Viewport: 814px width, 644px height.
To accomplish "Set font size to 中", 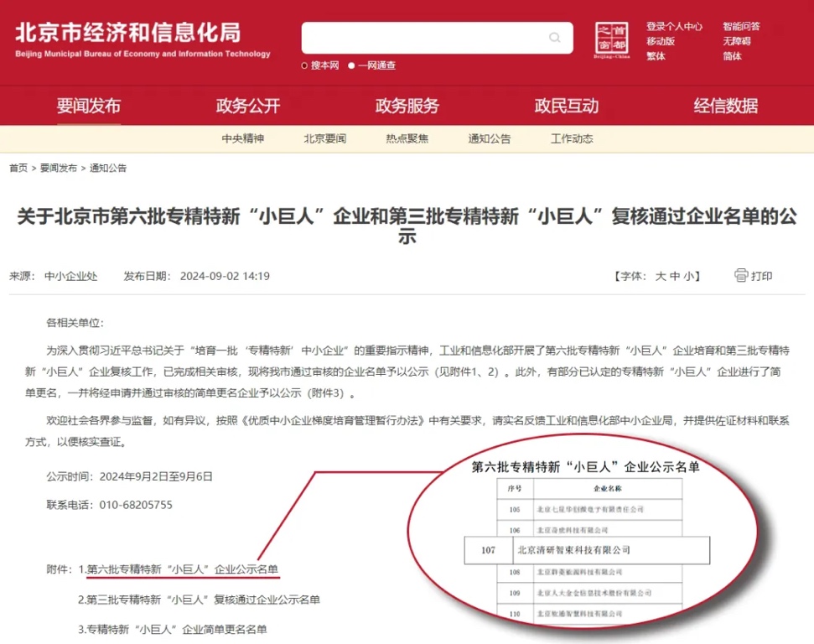I will (x=675, y=276).
